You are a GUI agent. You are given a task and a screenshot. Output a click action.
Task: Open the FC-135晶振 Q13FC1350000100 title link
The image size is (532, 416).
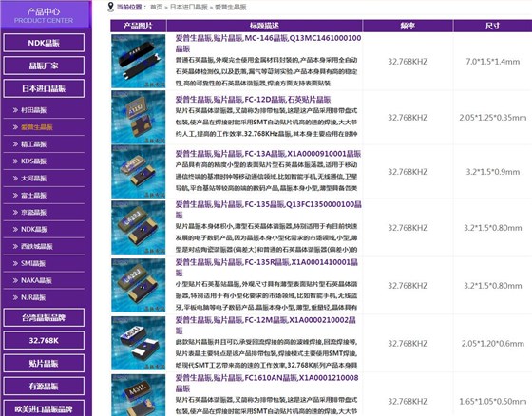[x=268, y=209]
